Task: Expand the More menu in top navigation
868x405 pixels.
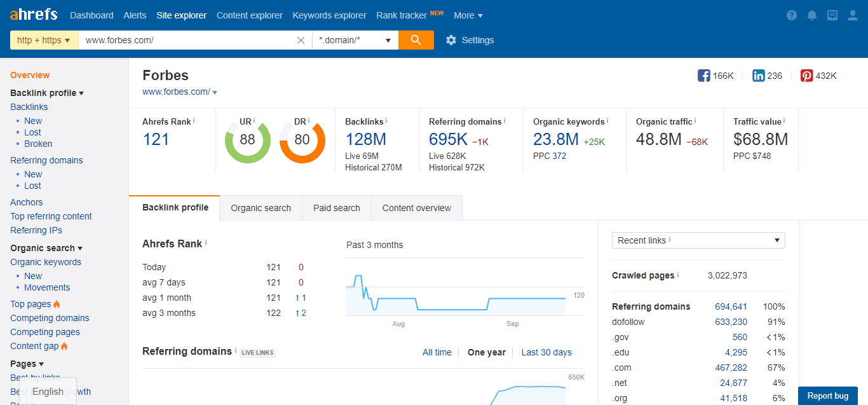Action: (x=468, y=15)
